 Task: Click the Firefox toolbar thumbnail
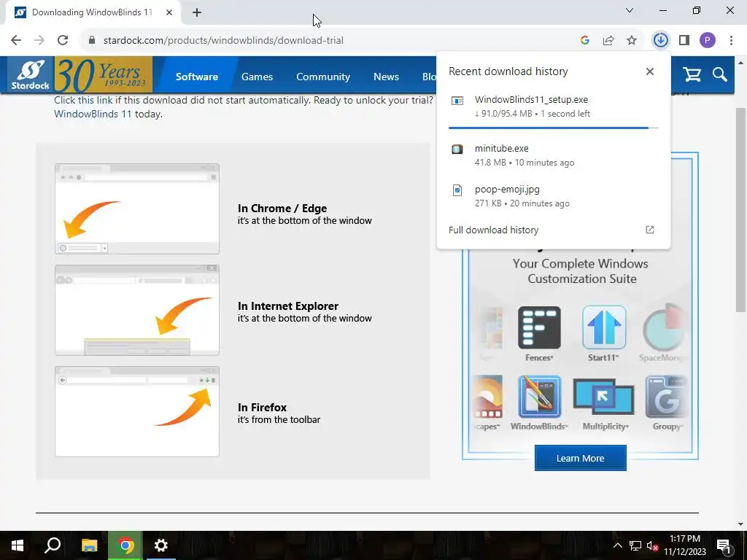click(x=137, y=411)
